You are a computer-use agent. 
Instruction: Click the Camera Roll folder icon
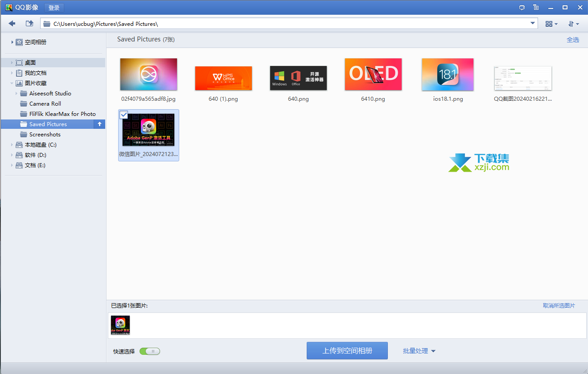(24, 104)
